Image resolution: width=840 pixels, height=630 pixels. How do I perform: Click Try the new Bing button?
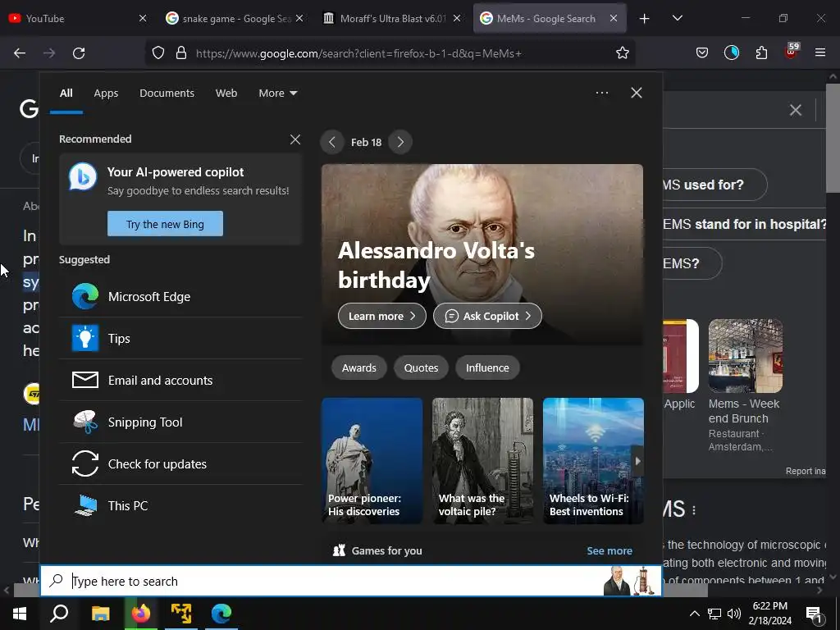[x=165, y=224]
